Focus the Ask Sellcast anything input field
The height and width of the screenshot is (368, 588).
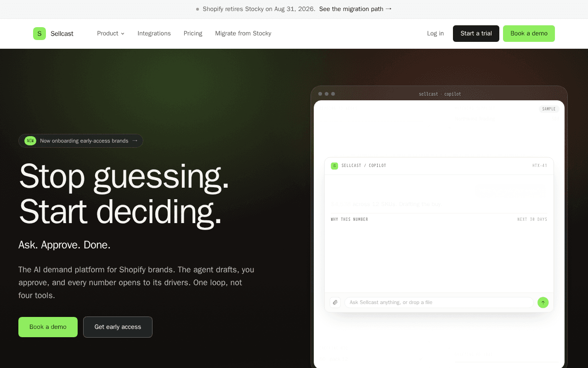pos(439,302)
